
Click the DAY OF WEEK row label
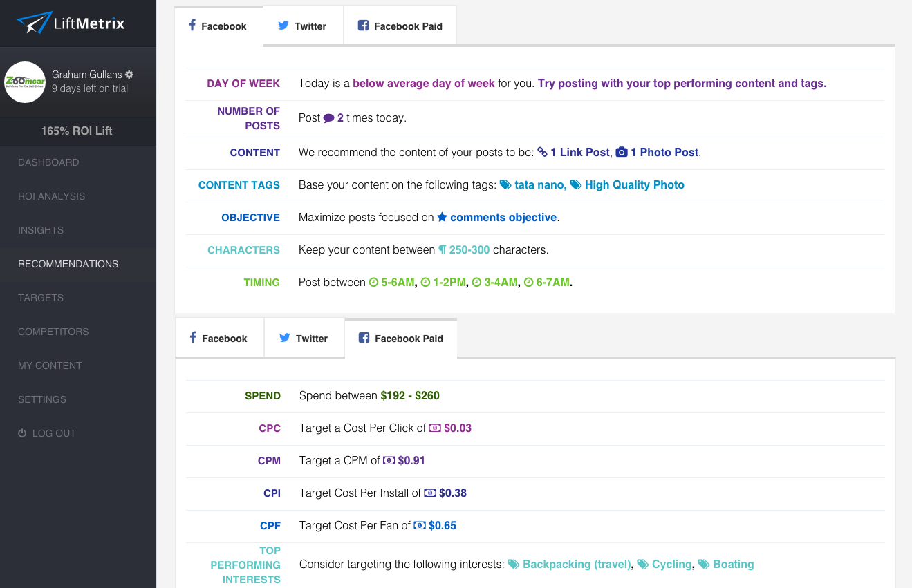(x=243, y=83)
